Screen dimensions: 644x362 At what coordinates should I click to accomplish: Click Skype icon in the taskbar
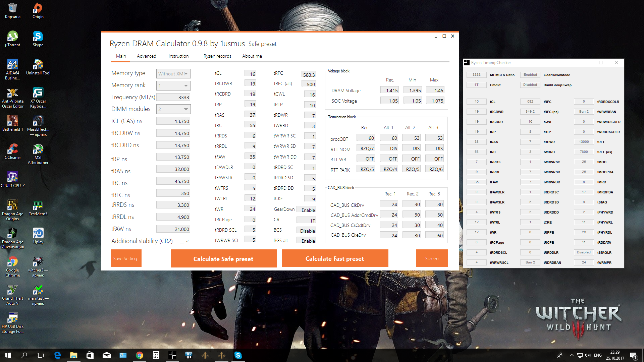(x=238, y=355)
